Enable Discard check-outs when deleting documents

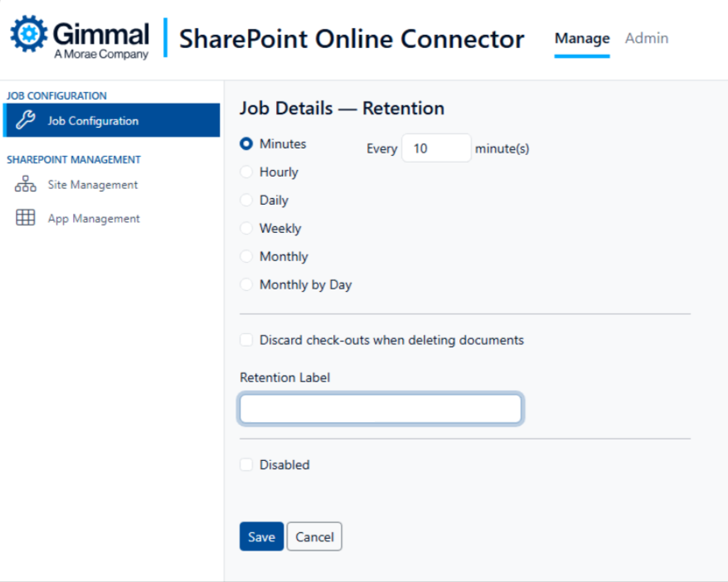(246, 340)
